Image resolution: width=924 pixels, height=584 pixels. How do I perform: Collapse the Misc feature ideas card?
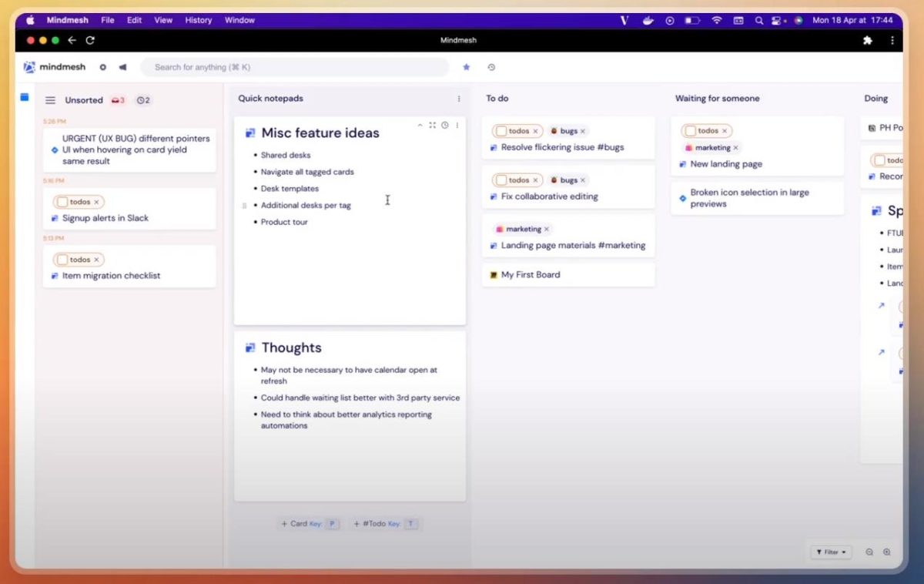[420, 125]
